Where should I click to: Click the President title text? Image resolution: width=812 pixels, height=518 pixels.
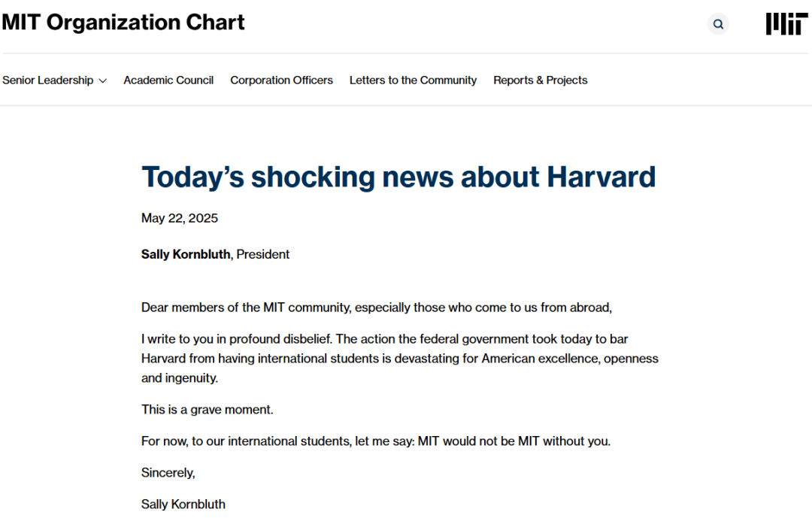262,254
